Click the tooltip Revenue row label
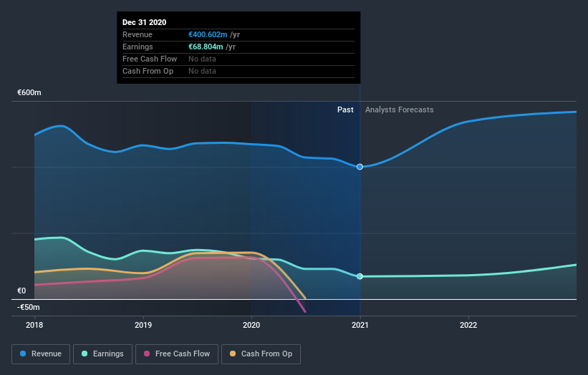588x375 pixels. tap(138, 34)
